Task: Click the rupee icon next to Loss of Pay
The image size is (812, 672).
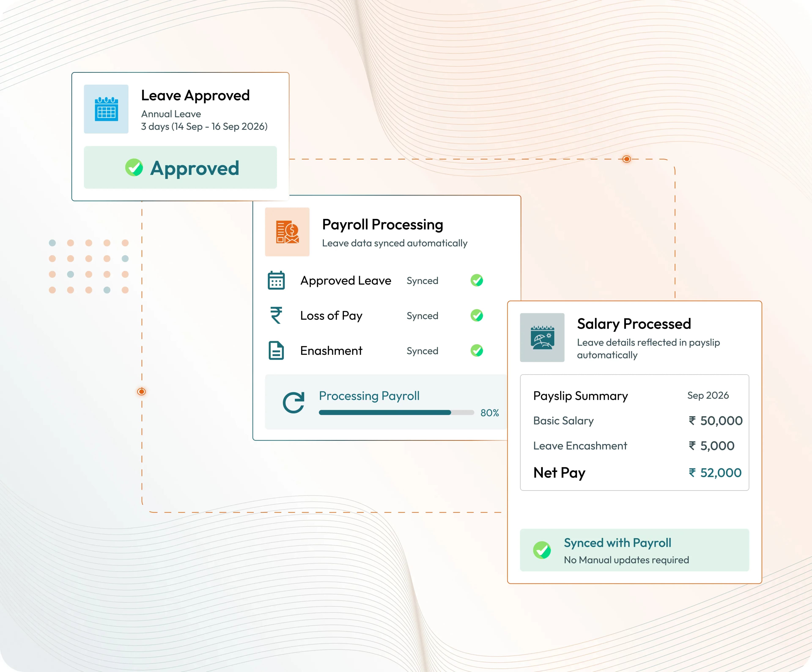Action: [276, 315]
